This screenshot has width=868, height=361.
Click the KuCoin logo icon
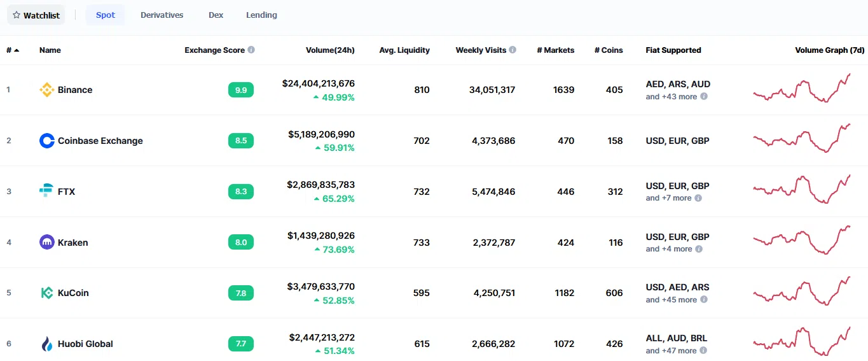[46, 293]
